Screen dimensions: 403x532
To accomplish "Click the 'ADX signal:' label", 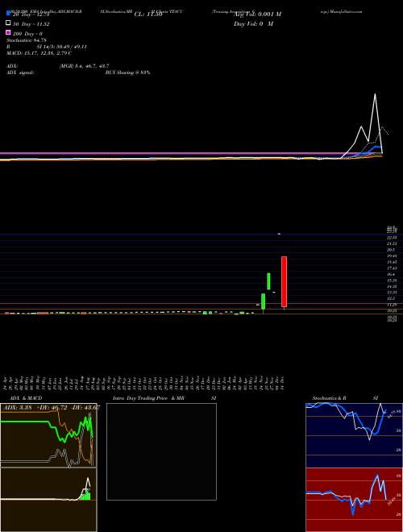I will click(x=20, y=73).
